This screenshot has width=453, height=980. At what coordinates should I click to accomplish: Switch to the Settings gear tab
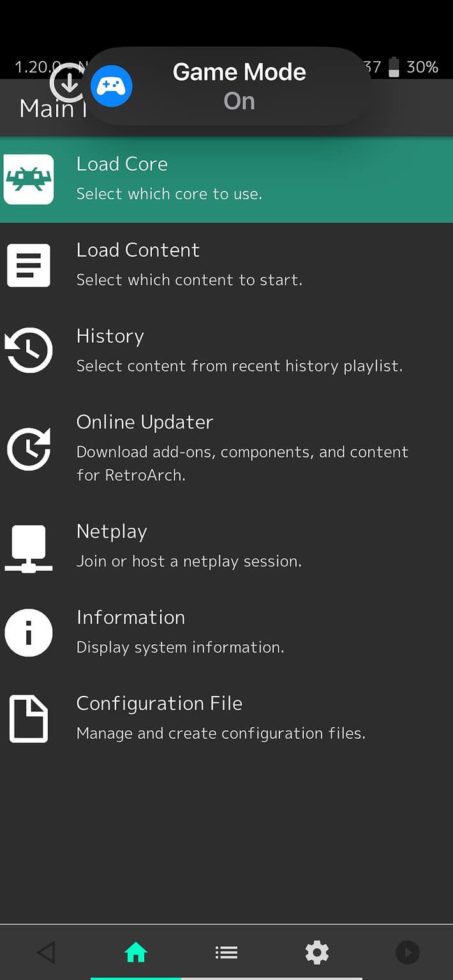coord(317,953)
